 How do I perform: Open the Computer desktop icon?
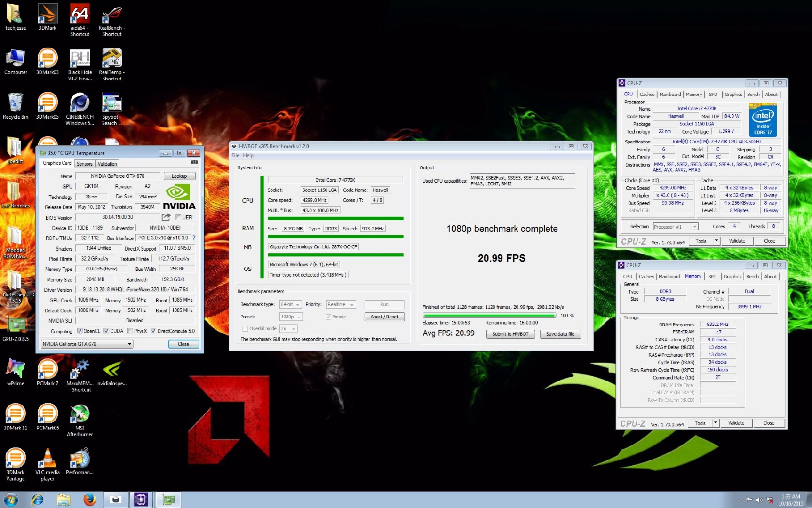click(x=16, y=62)
